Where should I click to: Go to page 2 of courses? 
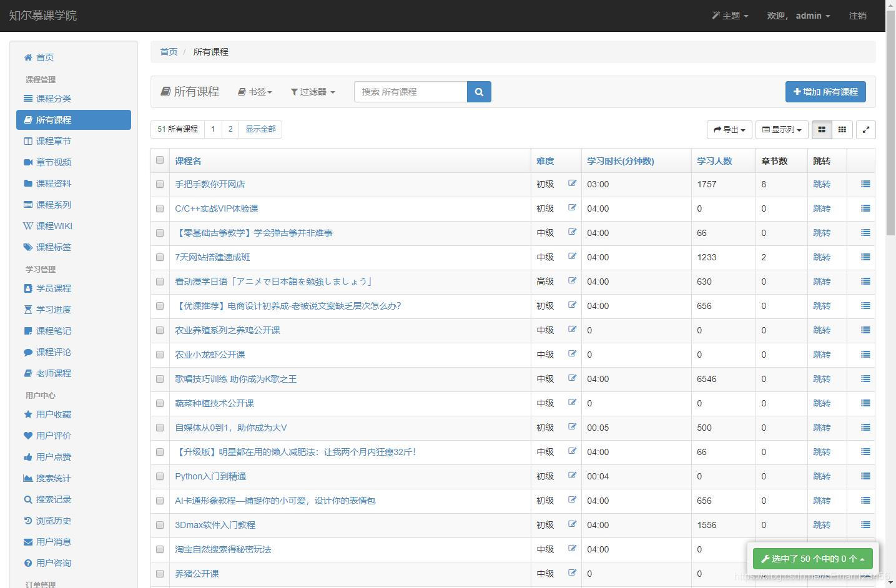(x=230, y=129)
